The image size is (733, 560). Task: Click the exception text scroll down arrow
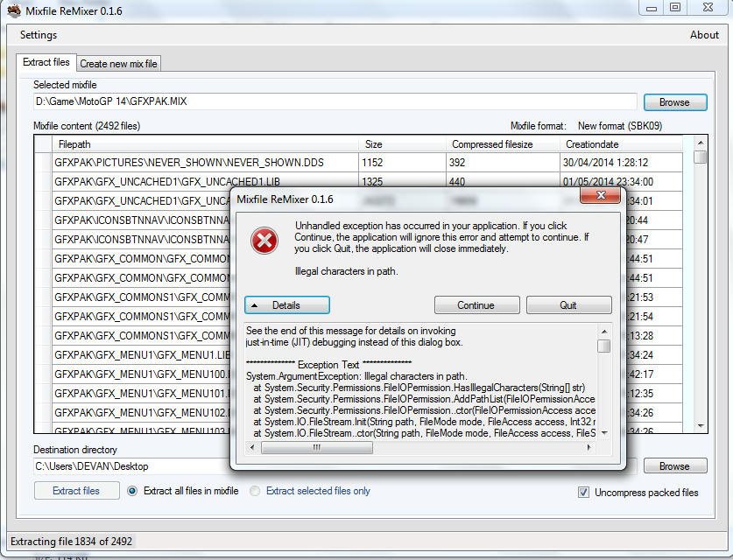[x=603, y=434]
